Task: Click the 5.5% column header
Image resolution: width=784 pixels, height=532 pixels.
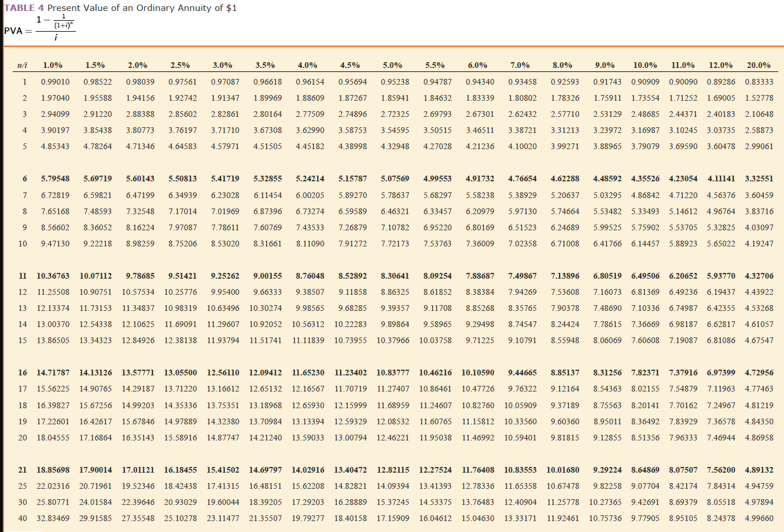Action: click(x=435, y=65)
